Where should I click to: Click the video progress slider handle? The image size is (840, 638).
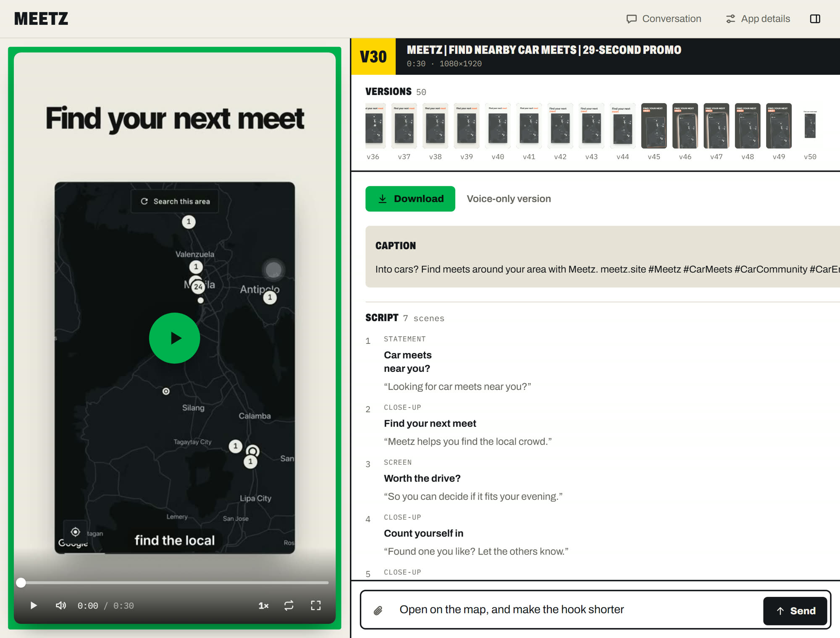[21, 583]
